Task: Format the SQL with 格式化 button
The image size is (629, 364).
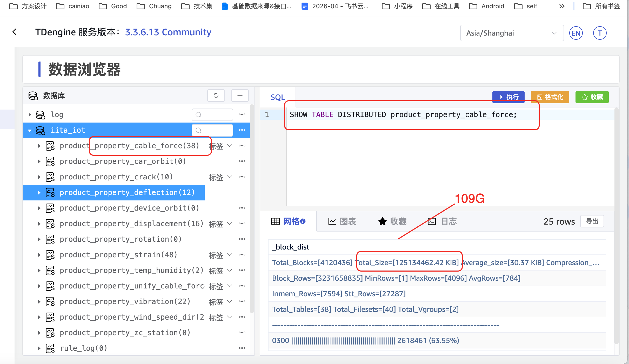Action: (x=550, y=97)
